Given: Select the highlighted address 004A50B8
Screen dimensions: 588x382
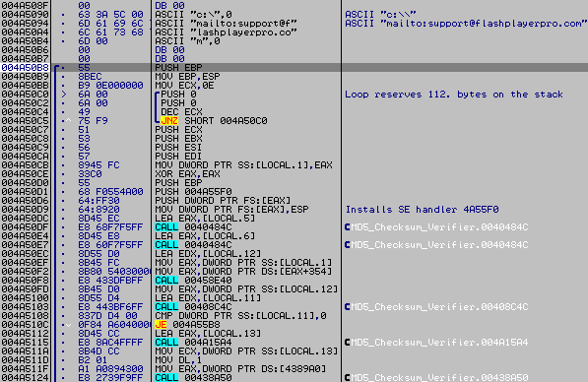Looking at the screenshot, I should point(26,68).
